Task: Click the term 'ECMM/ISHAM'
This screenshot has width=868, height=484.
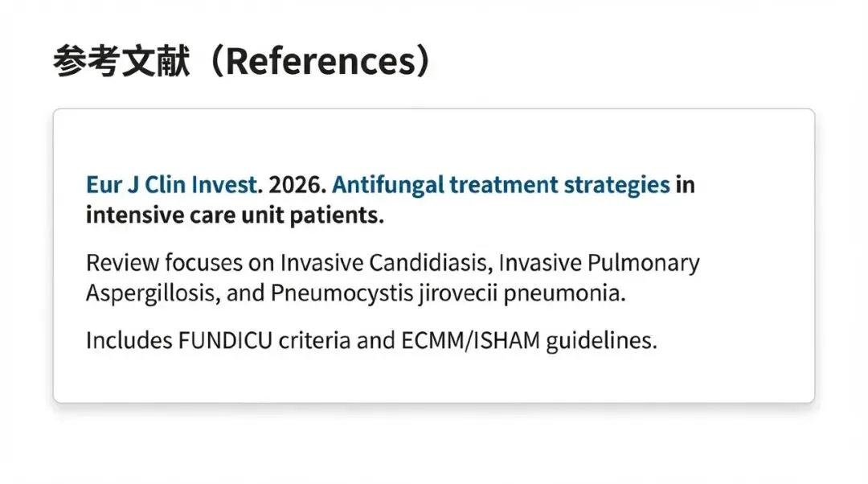Action: click(470, 341)
